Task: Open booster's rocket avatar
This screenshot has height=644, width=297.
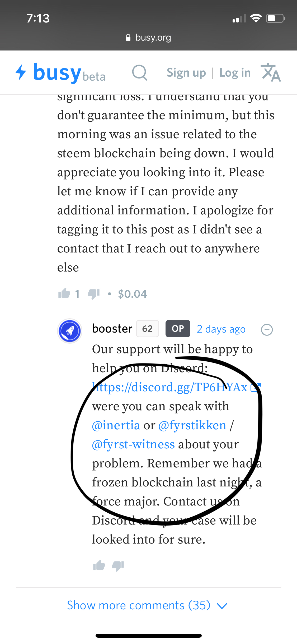Action: click(70, 331)
